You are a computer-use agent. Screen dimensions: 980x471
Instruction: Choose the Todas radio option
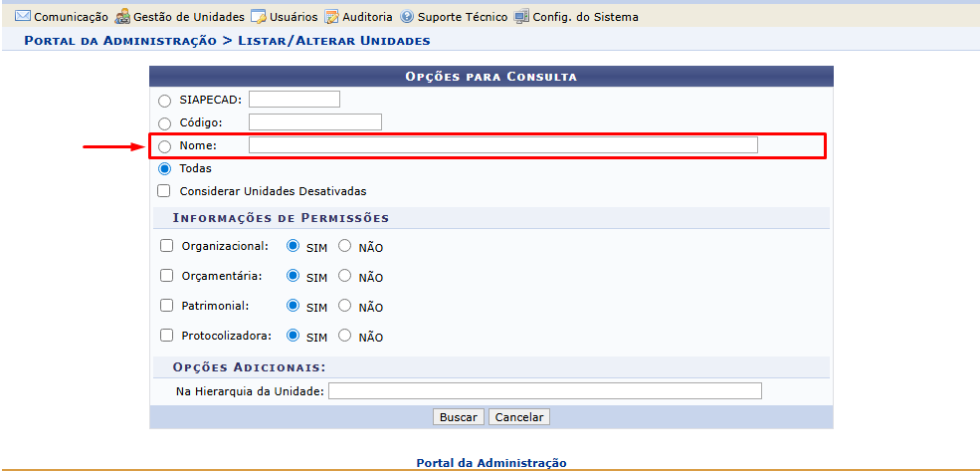pos(165,169)
